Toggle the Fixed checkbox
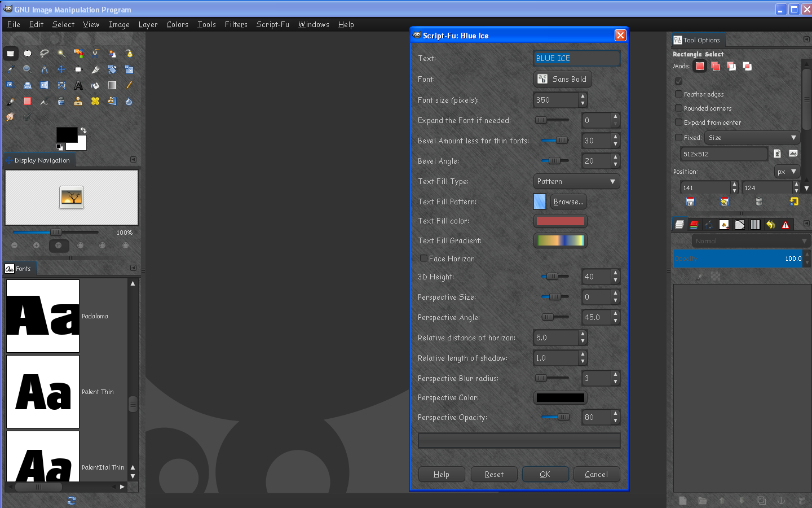The width and height of the screenshot is (812, 508). 679,138
